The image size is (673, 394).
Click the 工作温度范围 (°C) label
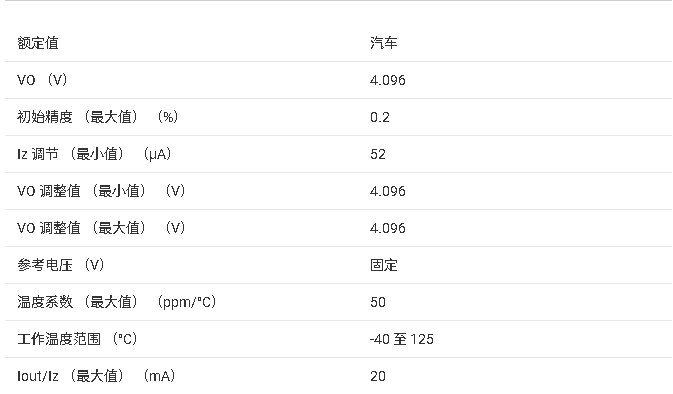pos(77,339)
